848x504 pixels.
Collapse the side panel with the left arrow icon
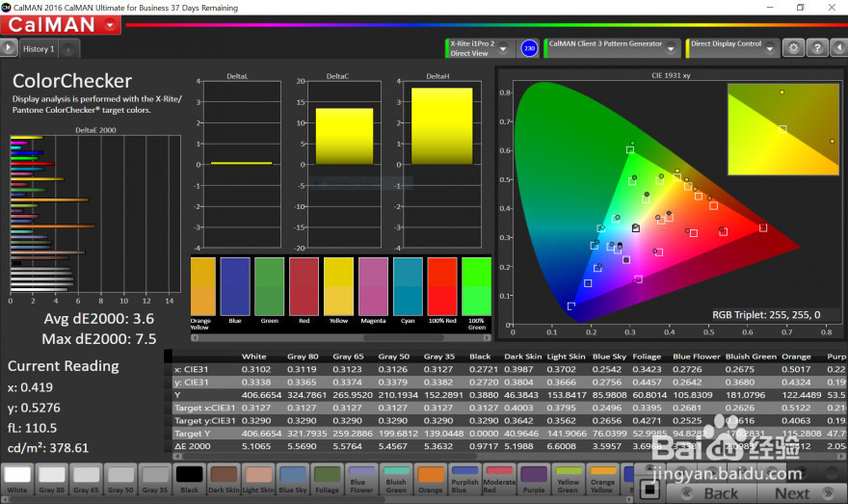pyautogui.click(x=839, y=48)
